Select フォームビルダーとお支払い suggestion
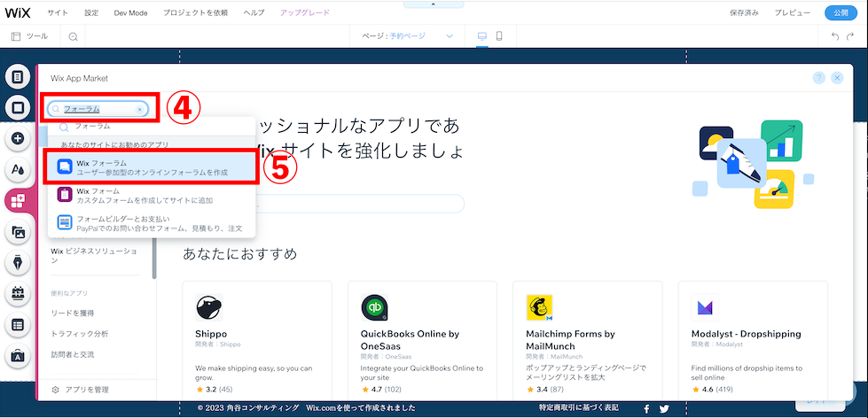This screenshot has height=418, width=868. pos(152,223)
